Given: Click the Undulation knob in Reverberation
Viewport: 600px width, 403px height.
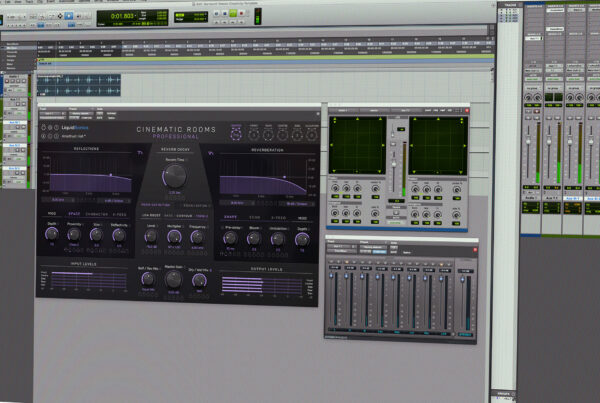Looking at the screenshot, I should pos(278,240).
